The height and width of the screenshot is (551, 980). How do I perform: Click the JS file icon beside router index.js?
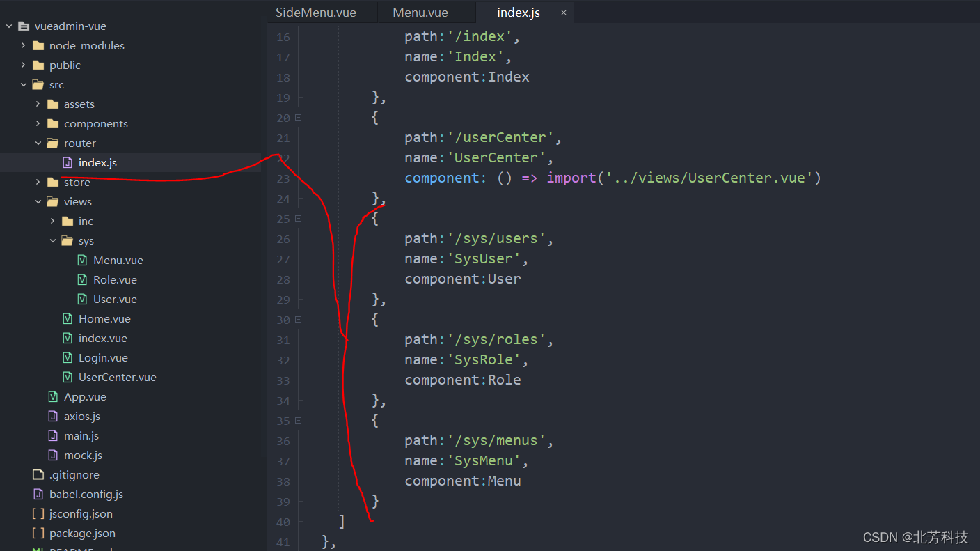[68, 163]
